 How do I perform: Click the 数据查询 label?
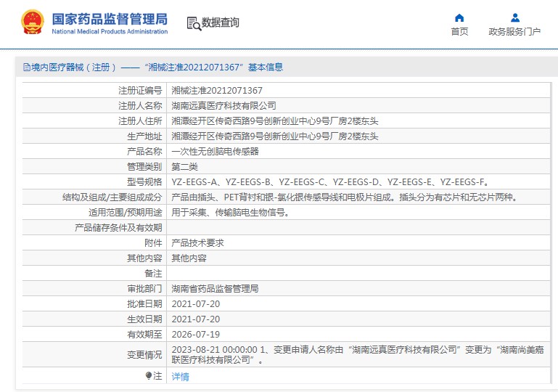[221, 23]
